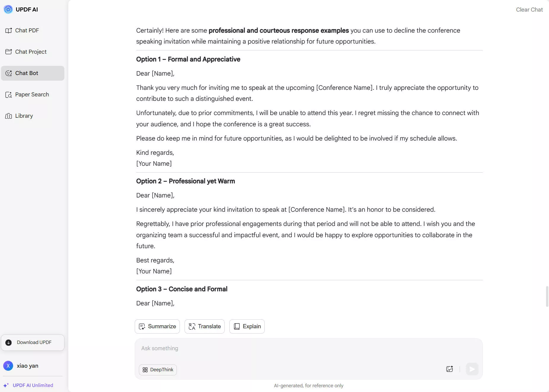Click the Summarize sparkle icon
This screenshot has height=392, width=549.
pos(142,326)
